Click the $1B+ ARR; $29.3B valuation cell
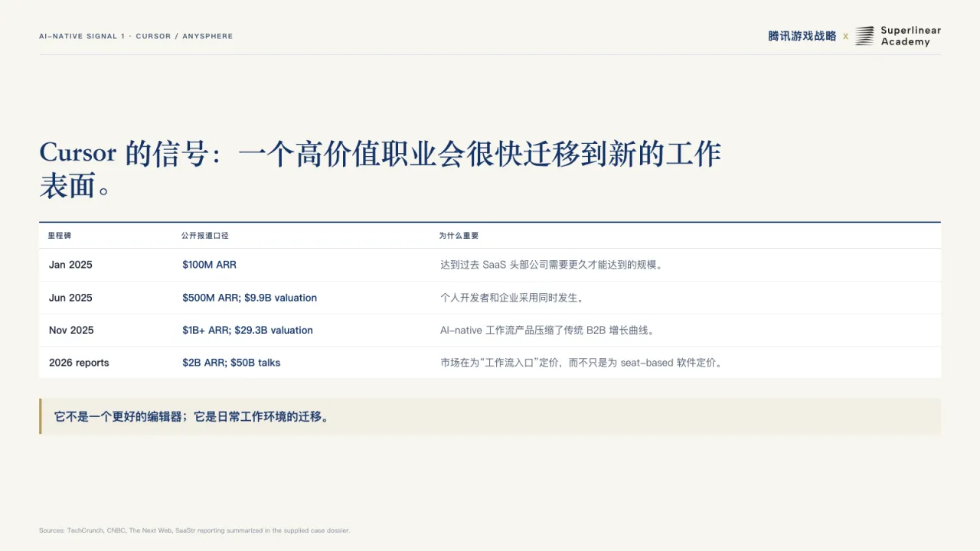 point(247,331)
